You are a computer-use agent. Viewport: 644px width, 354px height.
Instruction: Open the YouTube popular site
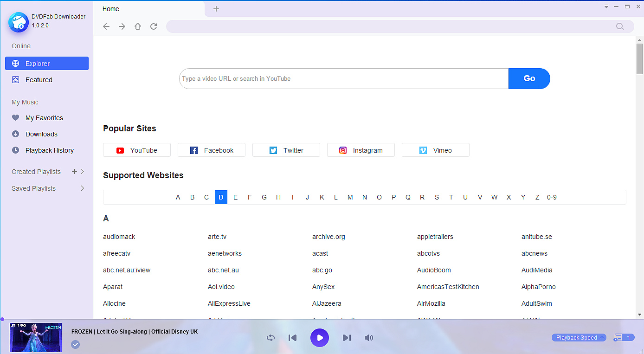tap(137, 150)
